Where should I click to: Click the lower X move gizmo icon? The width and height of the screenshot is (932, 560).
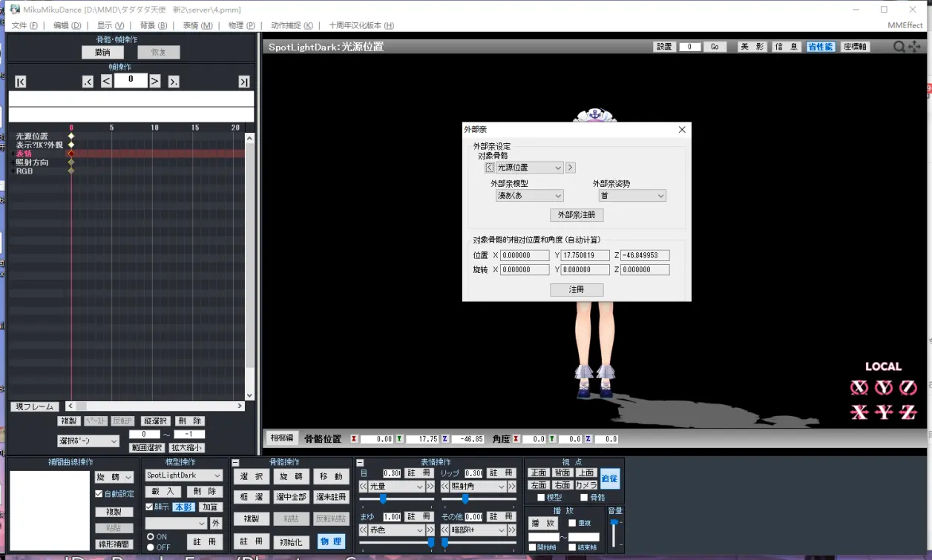click(x=859, y=412)
